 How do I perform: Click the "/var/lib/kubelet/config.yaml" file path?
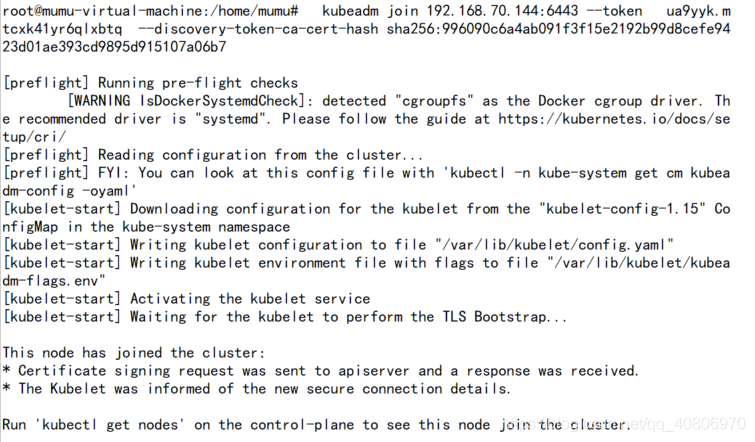pos(554,245)
